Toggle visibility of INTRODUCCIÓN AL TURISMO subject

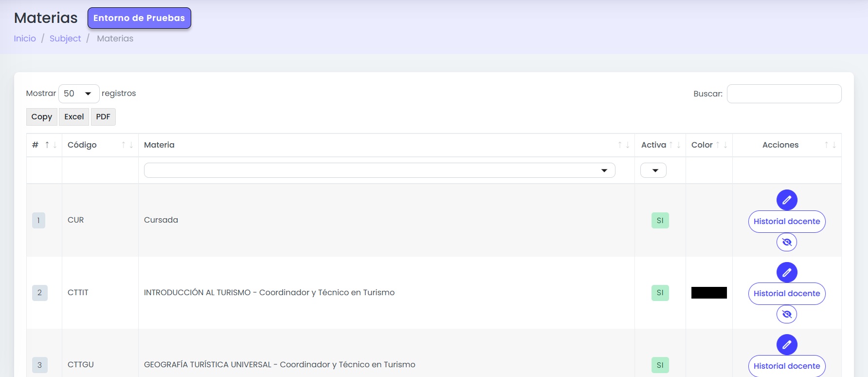click(x=787, y=314)
